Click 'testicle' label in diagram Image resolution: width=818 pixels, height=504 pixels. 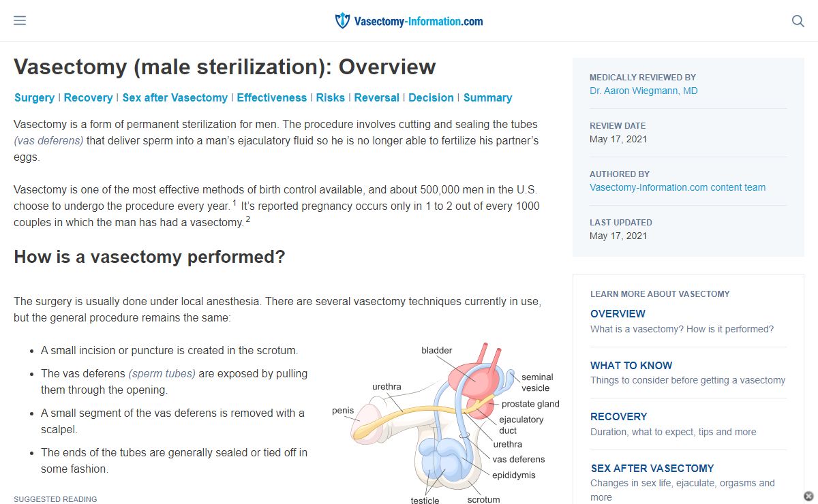click(x=425, y=501)
